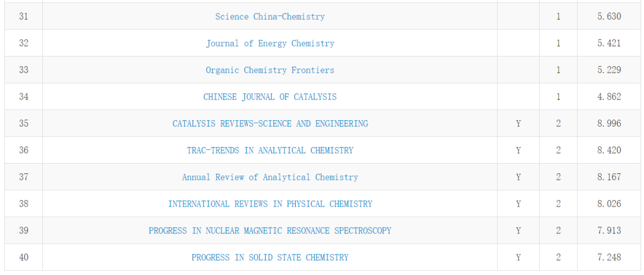Image resolution: width=644 pixels, height=275 pixels.
Task: Select INTERNATIONAL REVIEWS IN PHYSICAL CHEMISTRY link
Action: pos(270,204)
